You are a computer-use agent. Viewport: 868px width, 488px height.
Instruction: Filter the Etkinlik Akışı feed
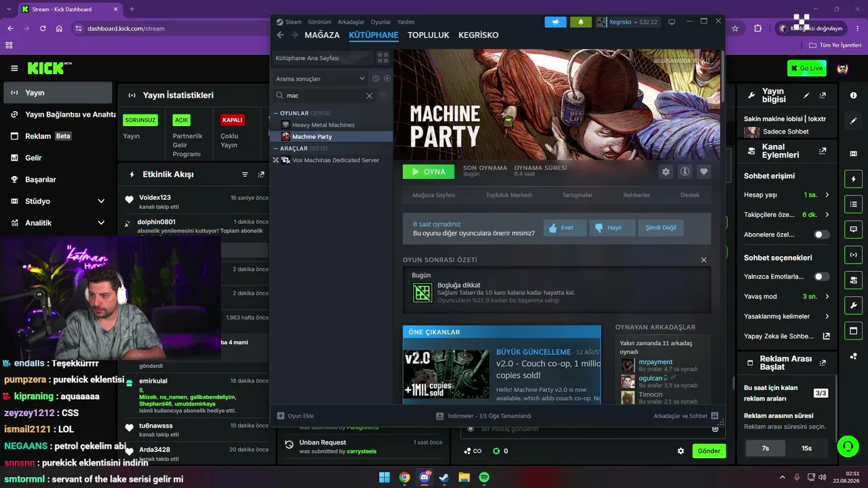pos(245,174)
